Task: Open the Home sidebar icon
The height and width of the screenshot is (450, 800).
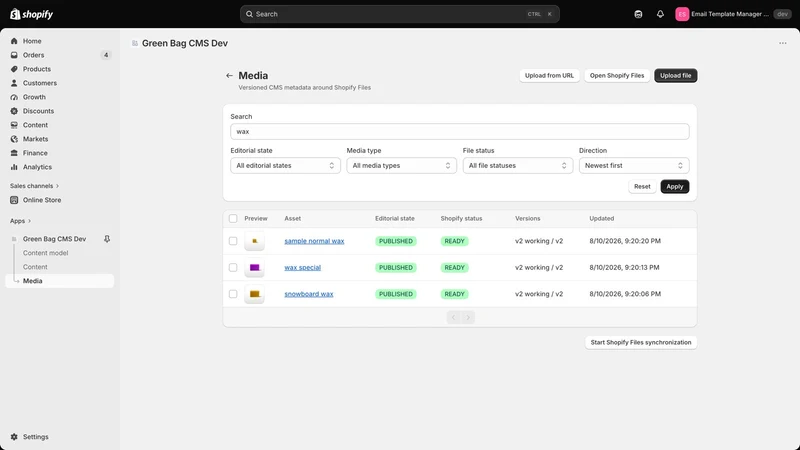Action: 14,41
